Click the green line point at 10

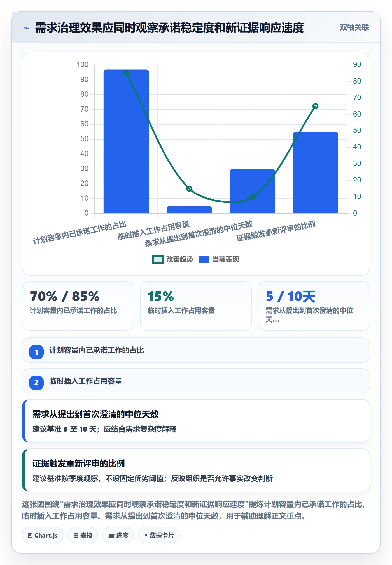252,197
